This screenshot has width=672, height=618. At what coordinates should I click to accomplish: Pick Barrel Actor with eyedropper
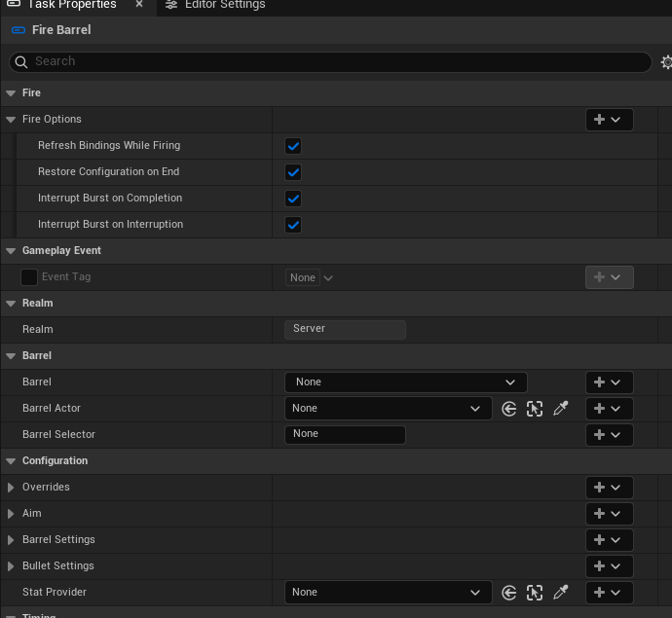(561, 408)
